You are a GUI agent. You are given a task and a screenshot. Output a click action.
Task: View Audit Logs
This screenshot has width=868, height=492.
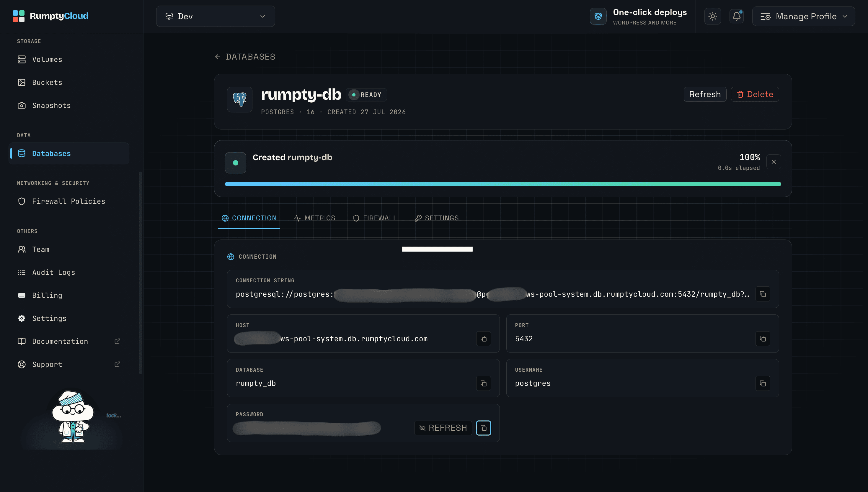[68, 272]
